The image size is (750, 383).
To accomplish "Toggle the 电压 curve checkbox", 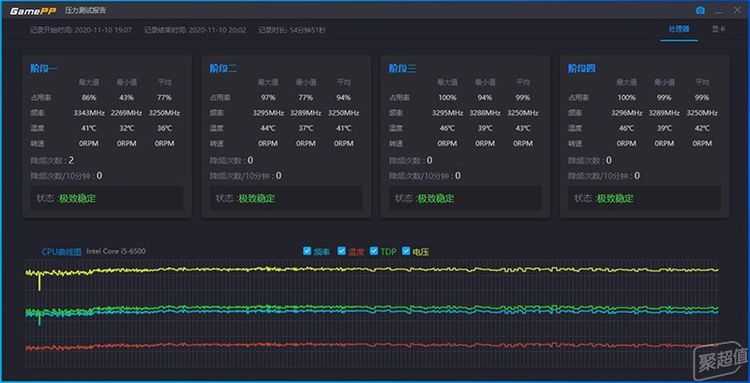I will click(406, 251).
